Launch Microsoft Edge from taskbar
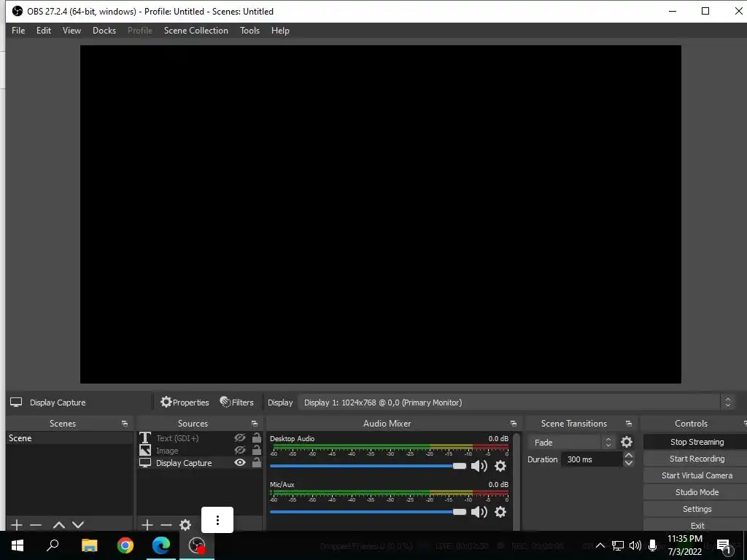The width and height of the screenshot is (747, 560). pyautogui.click(x=161, y=545)
